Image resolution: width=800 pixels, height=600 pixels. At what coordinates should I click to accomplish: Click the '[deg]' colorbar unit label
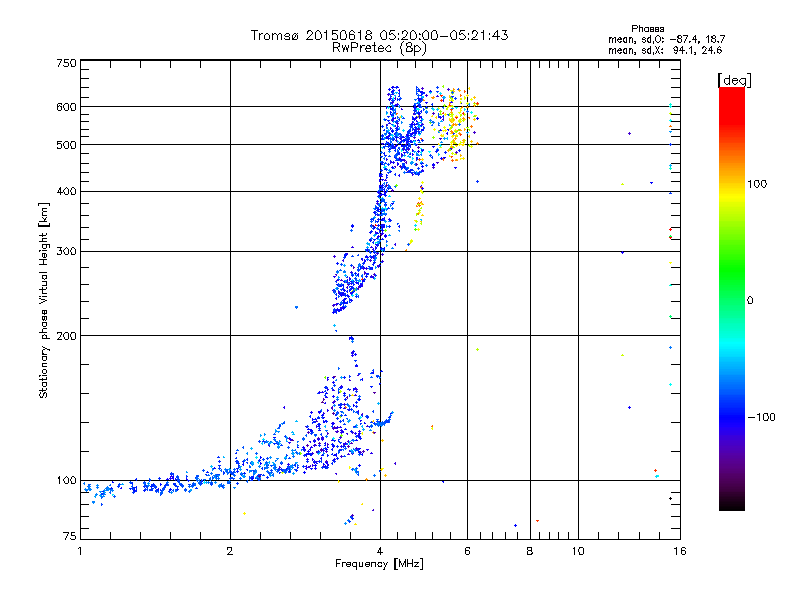coord(734,80)
